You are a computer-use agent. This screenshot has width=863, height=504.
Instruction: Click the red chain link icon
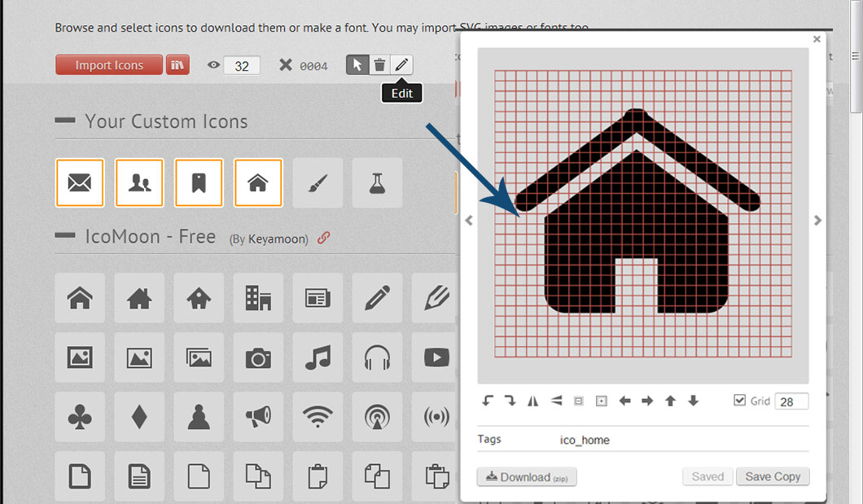(x=324, y=238)
